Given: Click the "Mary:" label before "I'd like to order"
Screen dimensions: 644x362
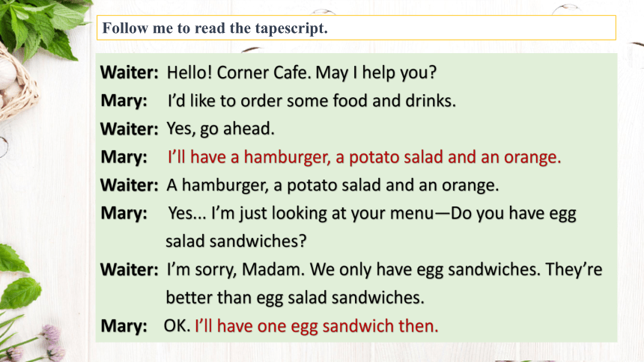Looking at the screenshot, I should pyautogui.click(x=124, y=101).
